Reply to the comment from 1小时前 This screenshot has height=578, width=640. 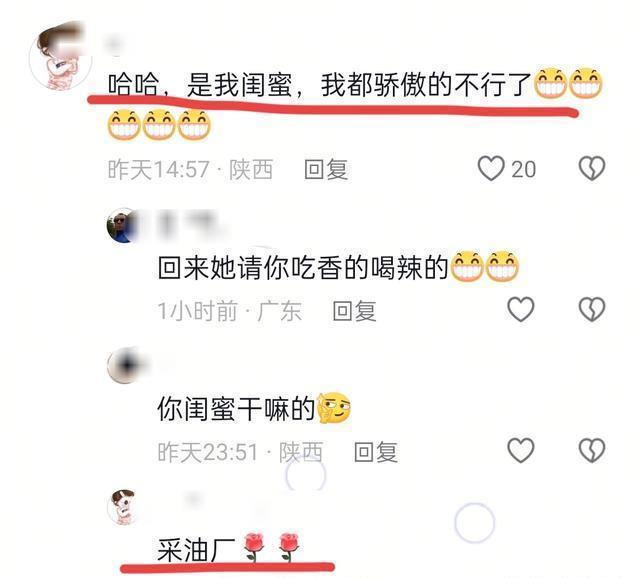point(354,311)
